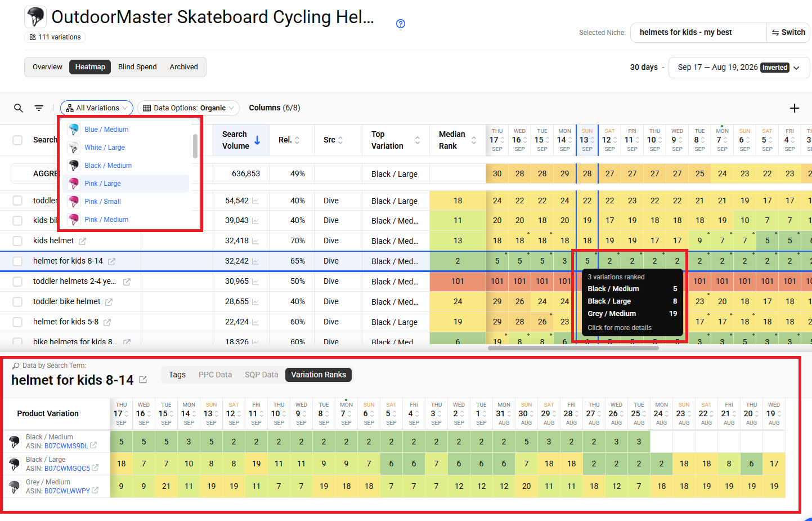Open external link for 'toddler bike helmet'
This screenshot has height=521, width=812.
[x=109, y=302]
